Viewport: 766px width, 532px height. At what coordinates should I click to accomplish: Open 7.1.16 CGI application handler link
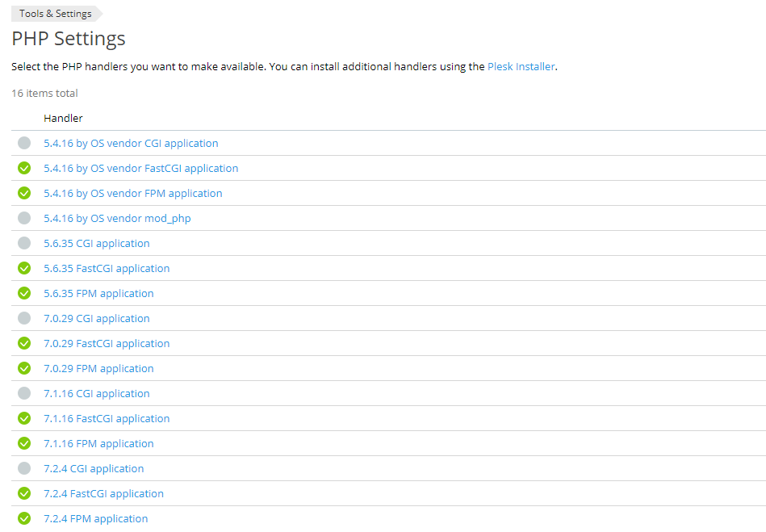(97, 394)
